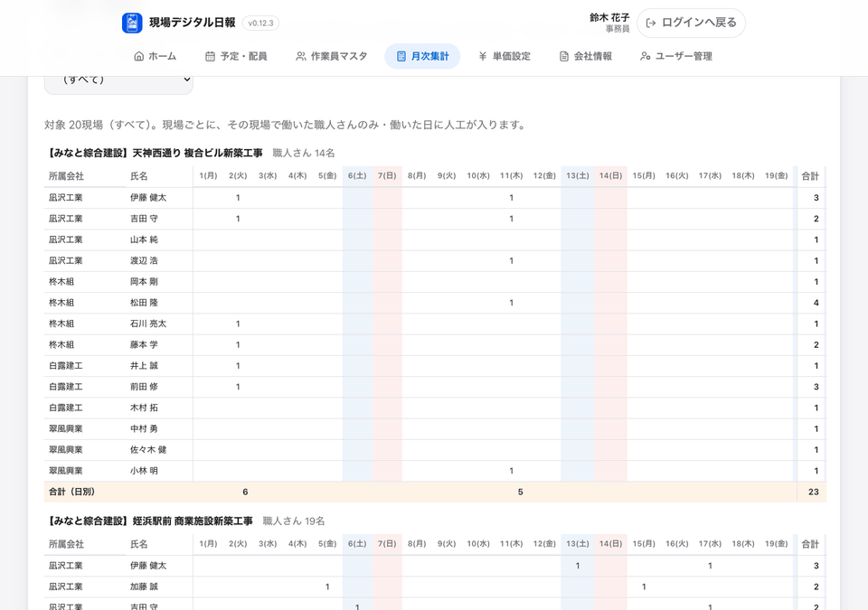Click 加藤 誠 row in second table

(x=435, y=587)
